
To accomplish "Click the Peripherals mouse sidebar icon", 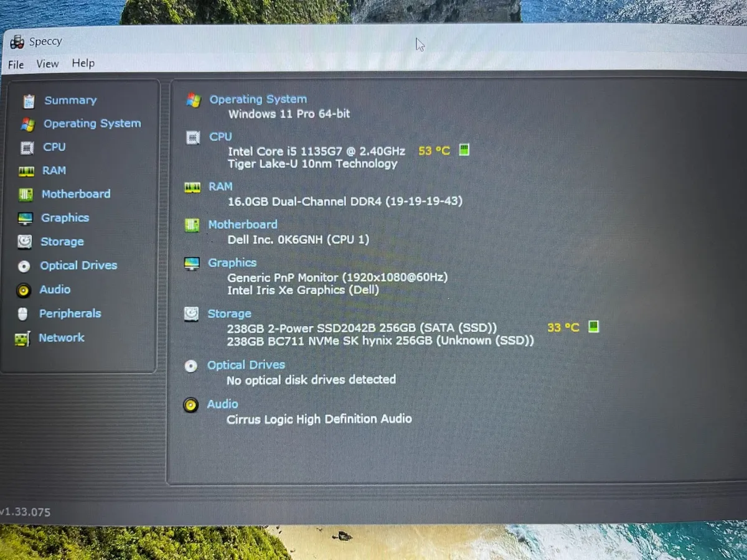I will pos(23,314).
